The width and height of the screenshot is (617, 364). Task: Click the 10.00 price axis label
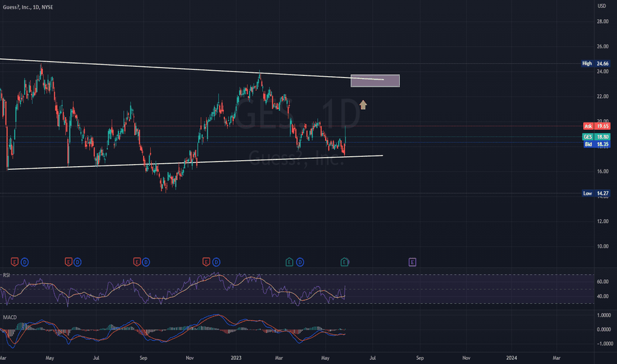602,246
